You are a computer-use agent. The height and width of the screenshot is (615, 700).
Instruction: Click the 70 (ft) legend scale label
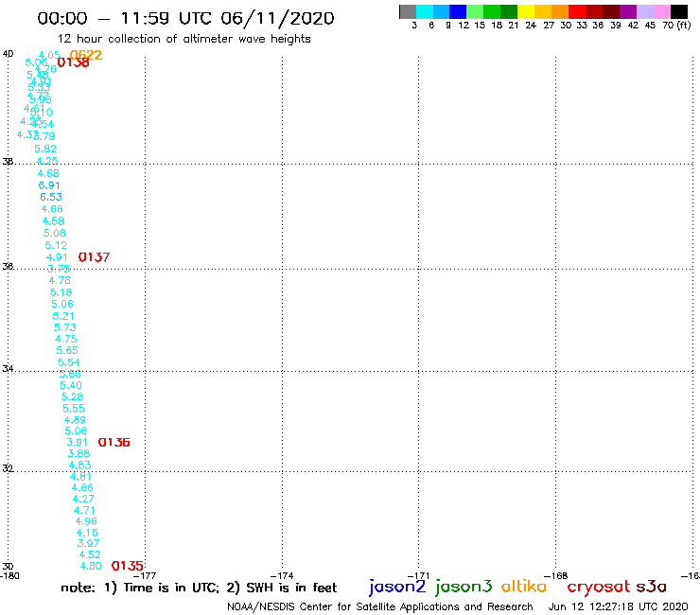pyautogui.click(x=676, y=26)
